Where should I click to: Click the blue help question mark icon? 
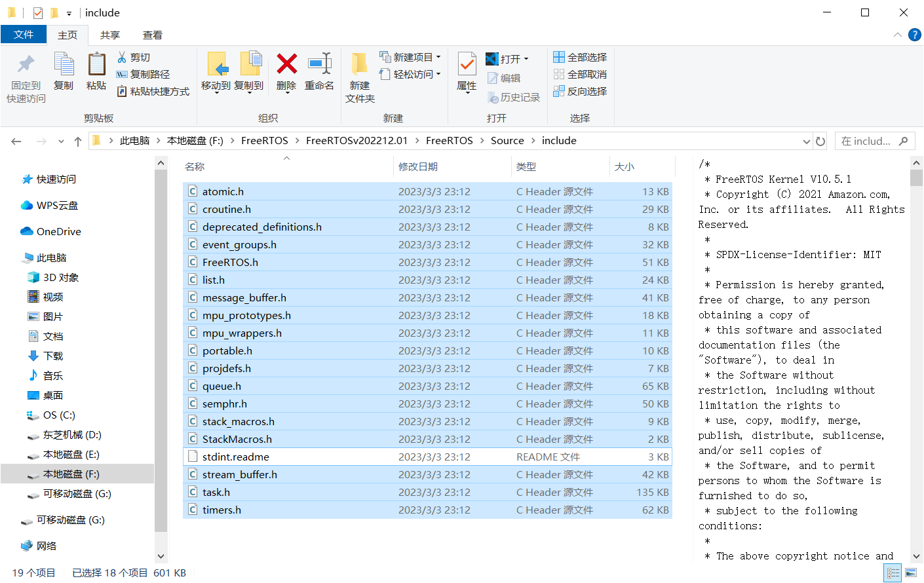point(915,35)
